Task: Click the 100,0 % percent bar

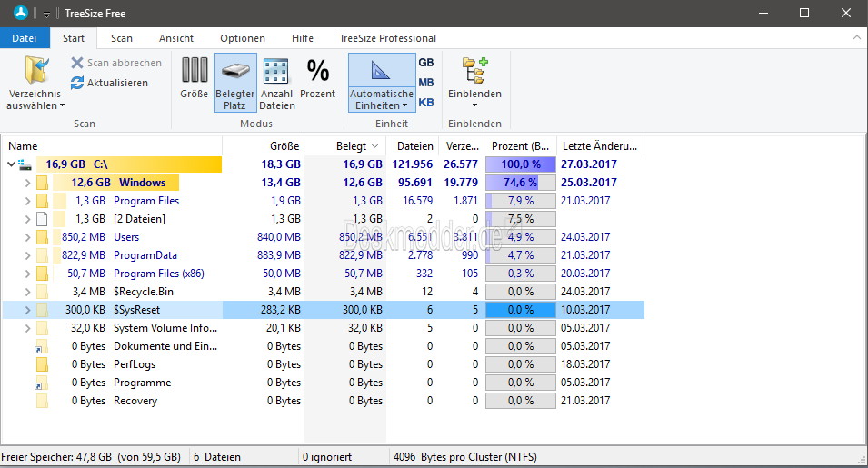Action: [x=521, y=164]
